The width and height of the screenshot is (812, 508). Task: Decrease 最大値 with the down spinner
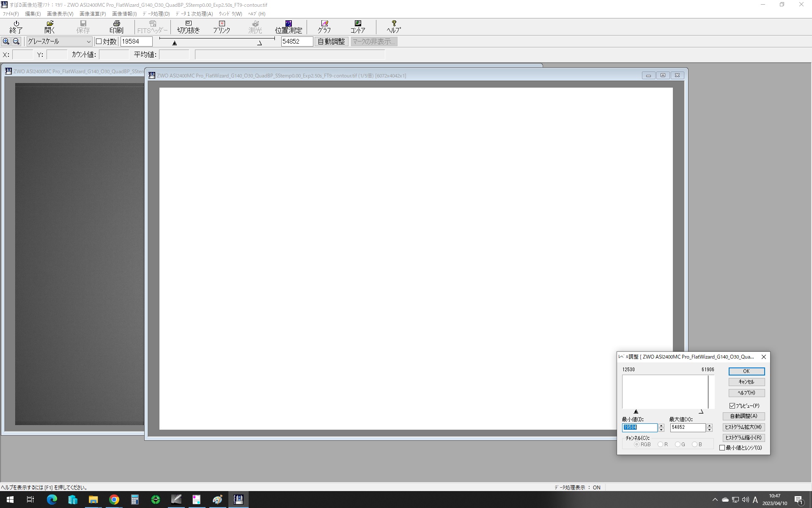tap(710, 430)
